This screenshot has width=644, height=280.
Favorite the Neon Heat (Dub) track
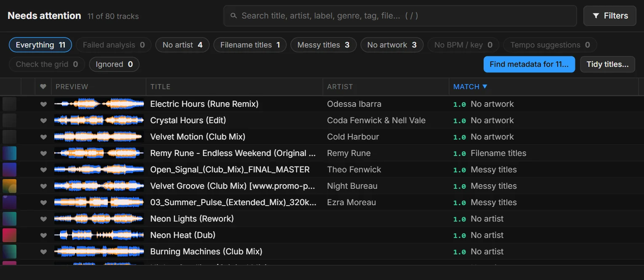(43, 235)
